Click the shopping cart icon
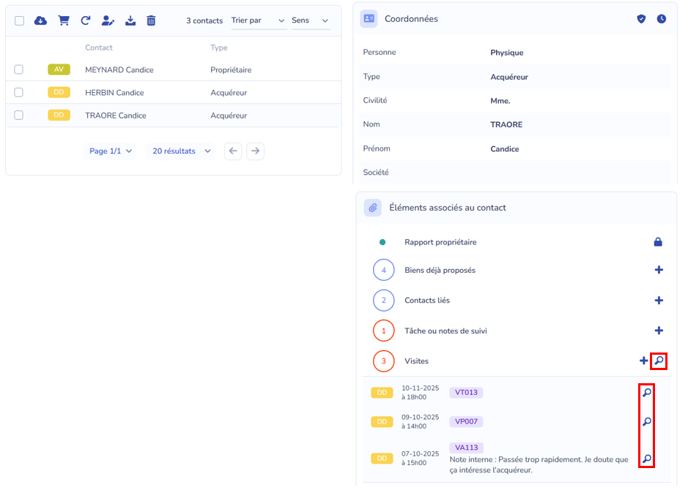The width and height of the screenshot is (688, 490). [64, 20]
